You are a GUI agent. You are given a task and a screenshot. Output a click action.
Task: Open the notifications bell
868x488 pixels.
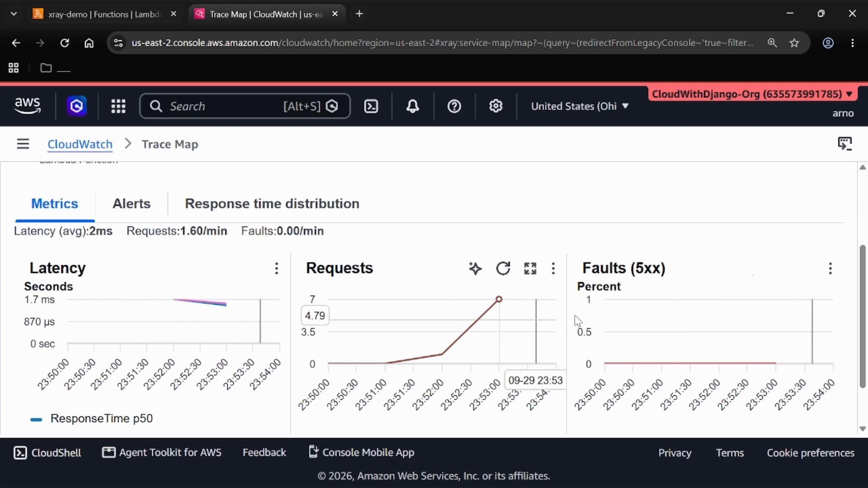[x=412, y=106]
